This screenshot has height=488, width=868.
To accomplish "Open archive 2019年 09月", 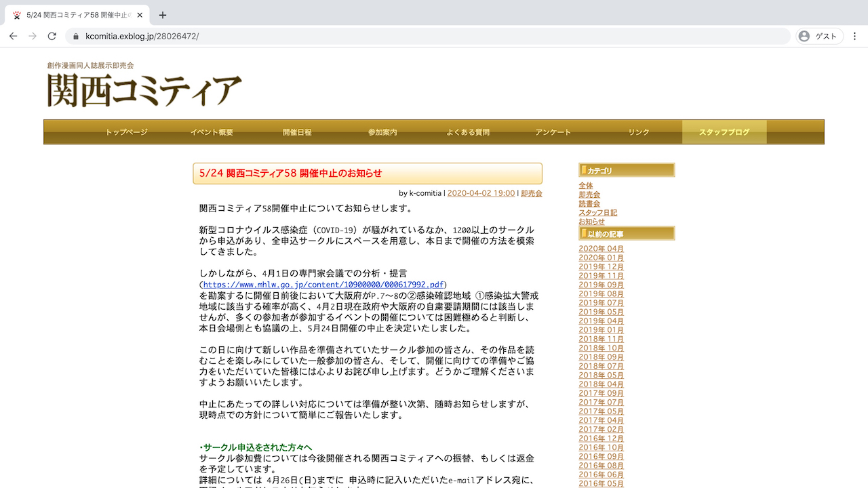I will pos(601,285).
